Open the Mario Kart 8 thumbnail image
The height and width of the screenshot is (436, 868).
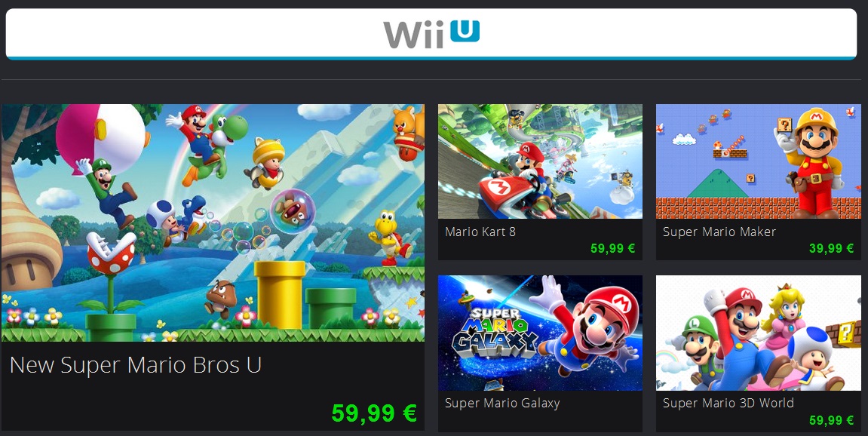pos(540,161)
